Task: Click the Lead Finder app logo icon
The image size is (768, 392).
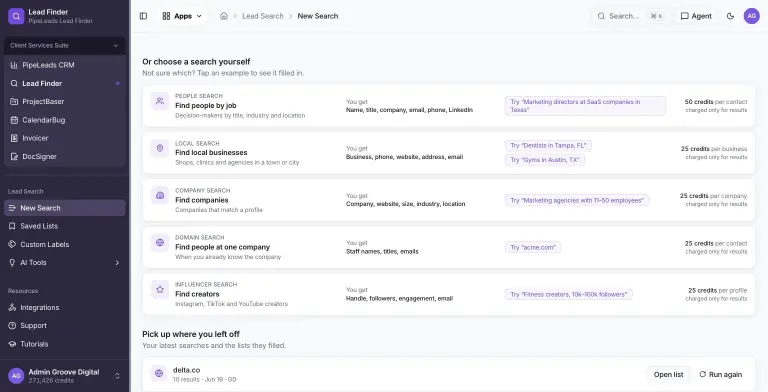Action: coord(16,16)
